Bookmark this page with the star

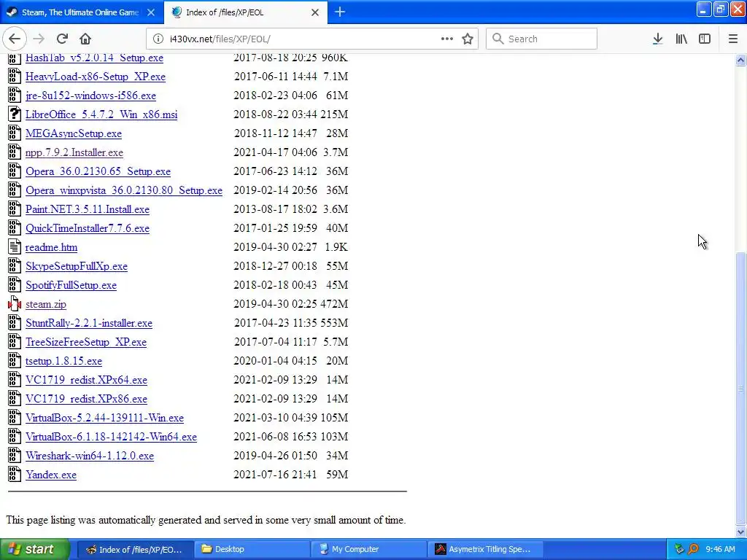pyautogui.click(x=468, y=39)
